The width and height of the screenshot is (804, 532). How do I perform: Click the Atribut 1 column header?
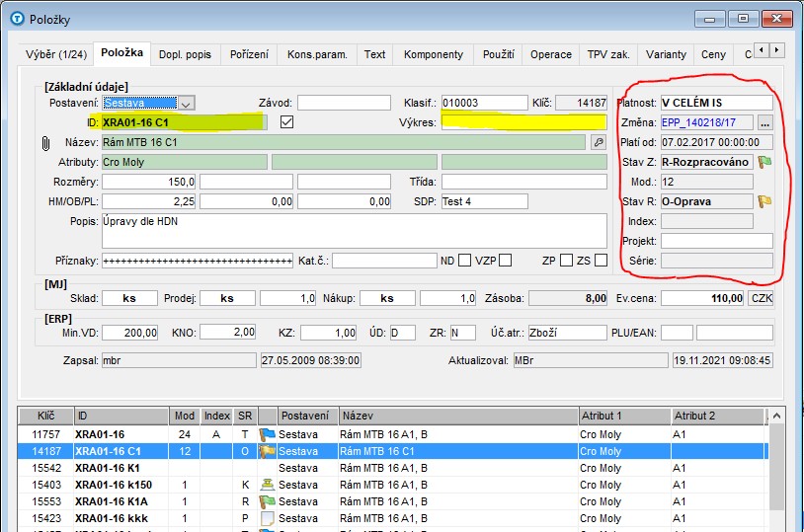click(x=624, y=417)
